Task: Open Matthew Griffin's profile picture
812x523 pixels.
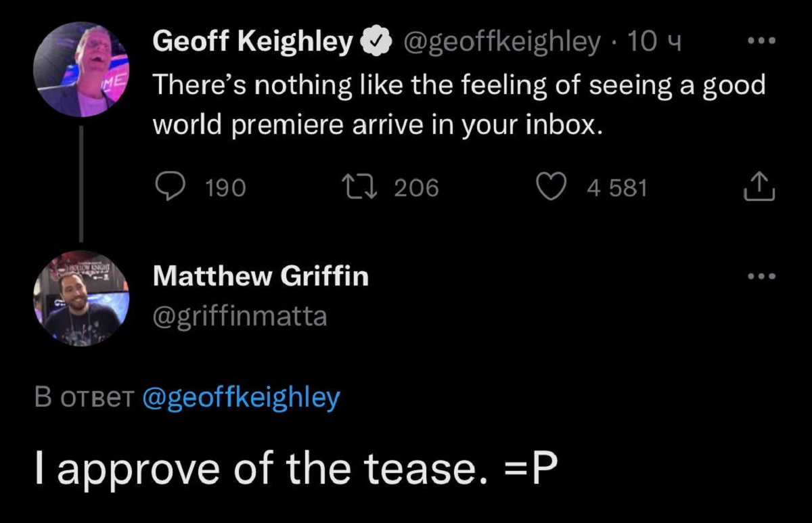Action: click(x=81, y=298)
